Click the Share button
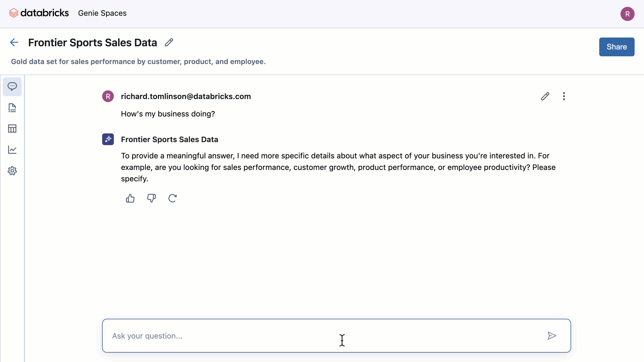644x362 pixels. [x=616, y=47]
